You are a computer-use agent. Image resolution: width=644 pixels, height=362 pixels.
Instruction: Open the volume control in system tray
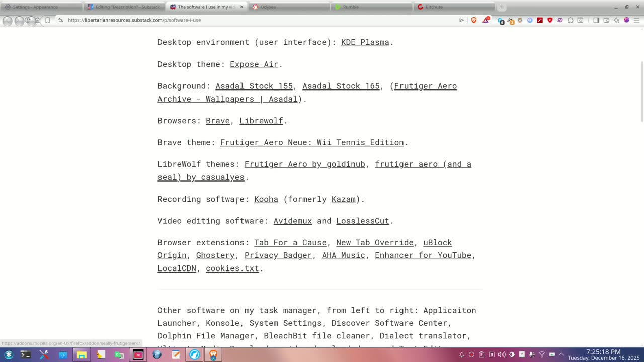(x=502, y=355)
